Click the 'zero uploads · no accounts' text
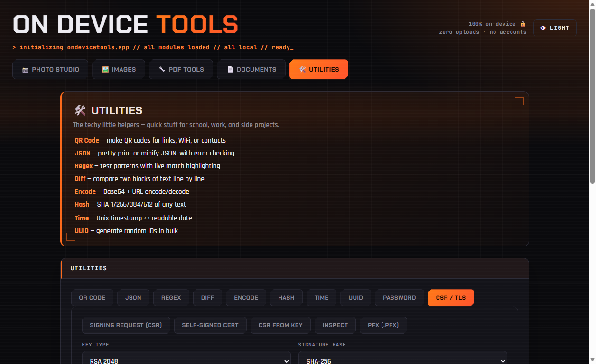Image resolution: width=596 pixels, height=364 pixels. pyautogui.click(x=483, y=32)
